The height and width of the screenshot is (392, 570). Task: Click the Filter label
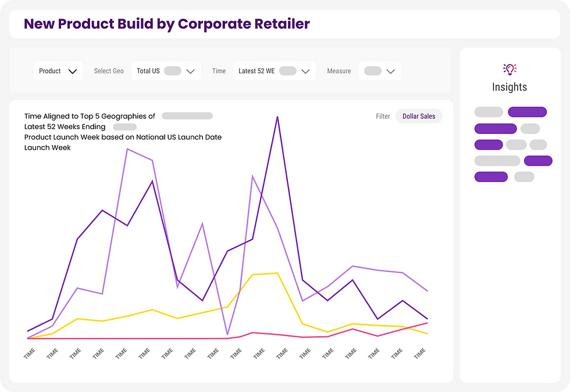(x=383, y=116)
